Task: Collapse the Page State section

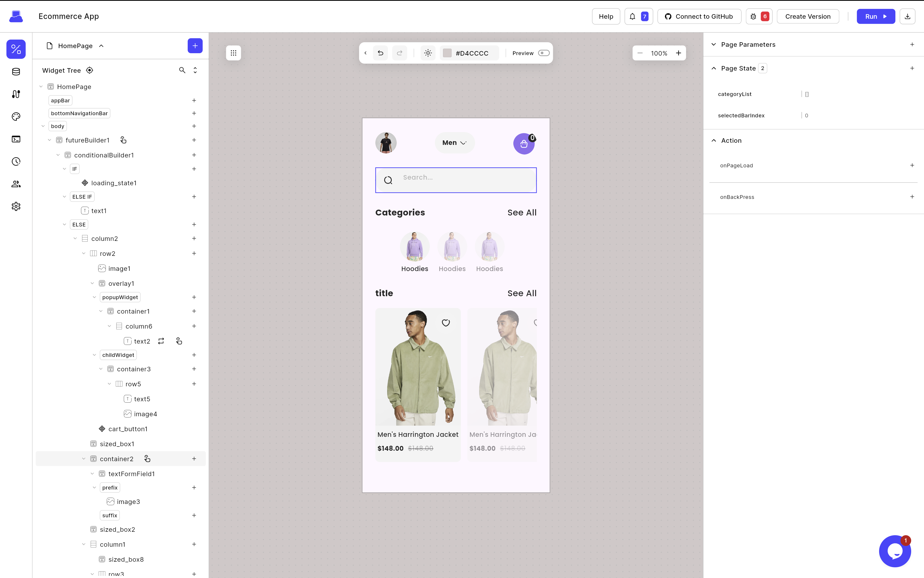Action: pyautogui.click(x=714, y=68)
